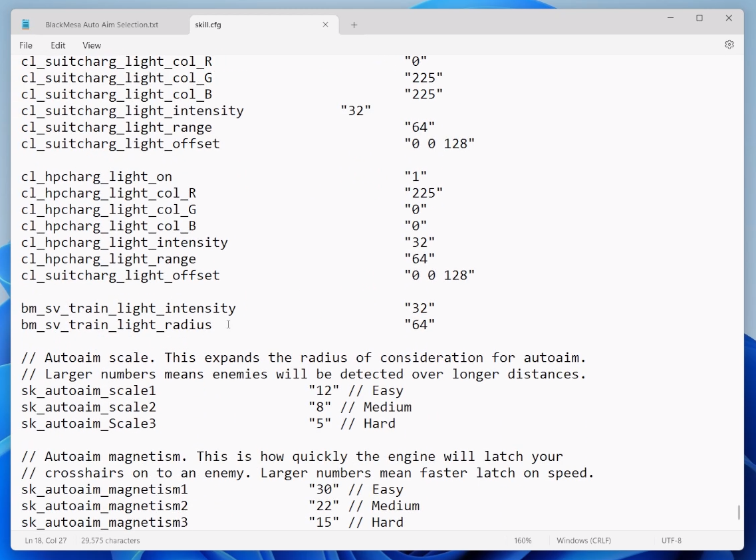Click the sk_autoaim_magnetism1 variable
The height and width of the screenshot is (560, 756).
coord(104,490)
